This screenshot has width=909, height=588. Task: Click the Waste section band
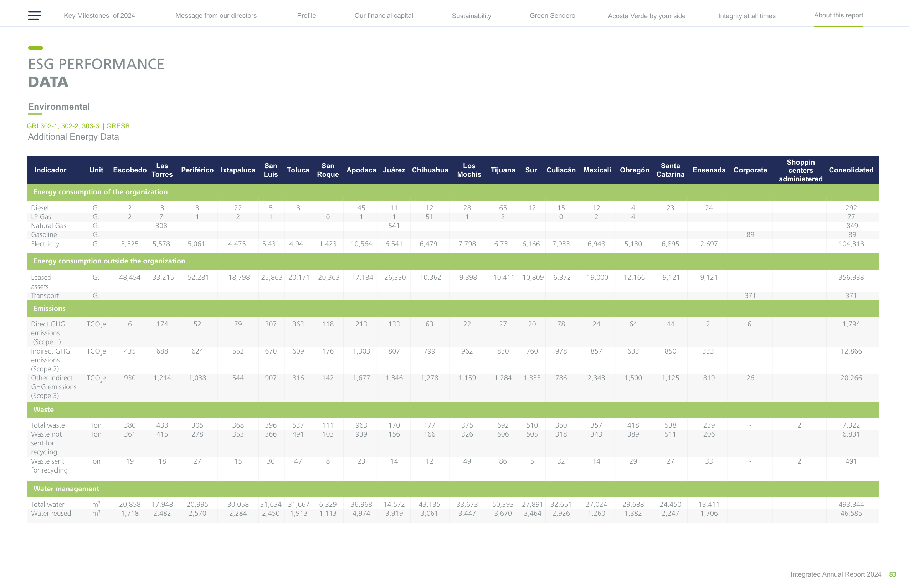[453, 410]
